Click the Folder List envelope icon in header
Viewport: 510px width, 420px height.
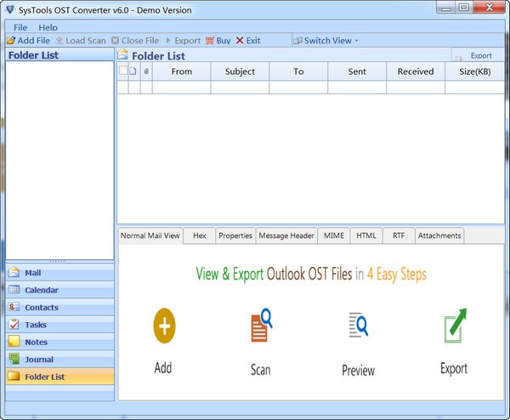tap(122, 54)
